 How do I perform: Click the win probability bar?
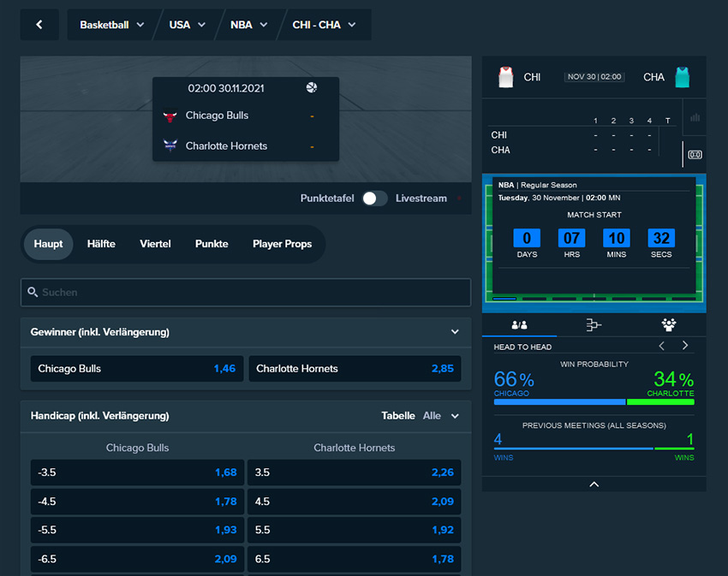pos(594,402)
